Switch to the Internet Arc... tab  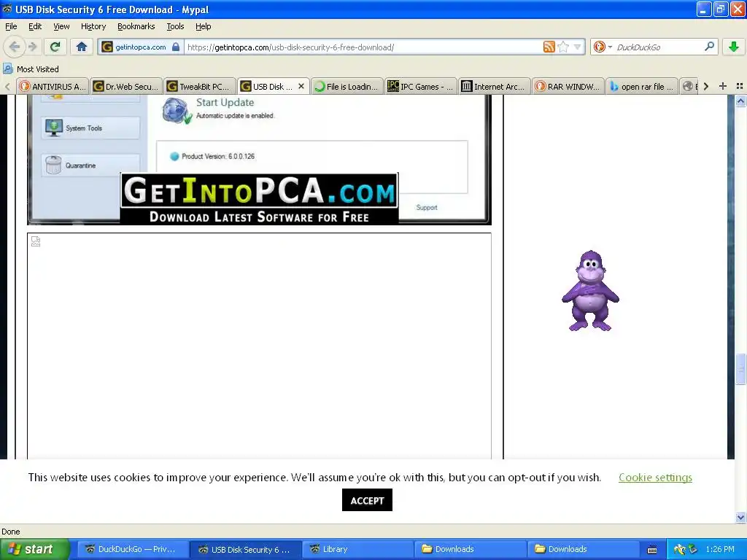click(x=495, y=86)
